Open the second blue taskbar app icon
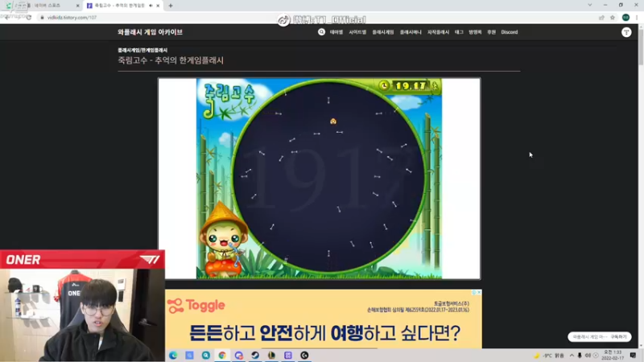Viewport: 644px width, 362px height. [189, 355]
